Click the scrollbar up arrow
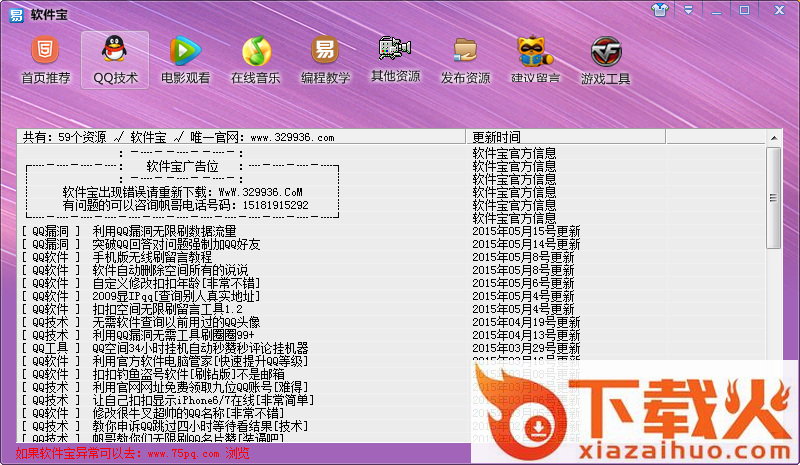The image size is (800, 465). 774,138
